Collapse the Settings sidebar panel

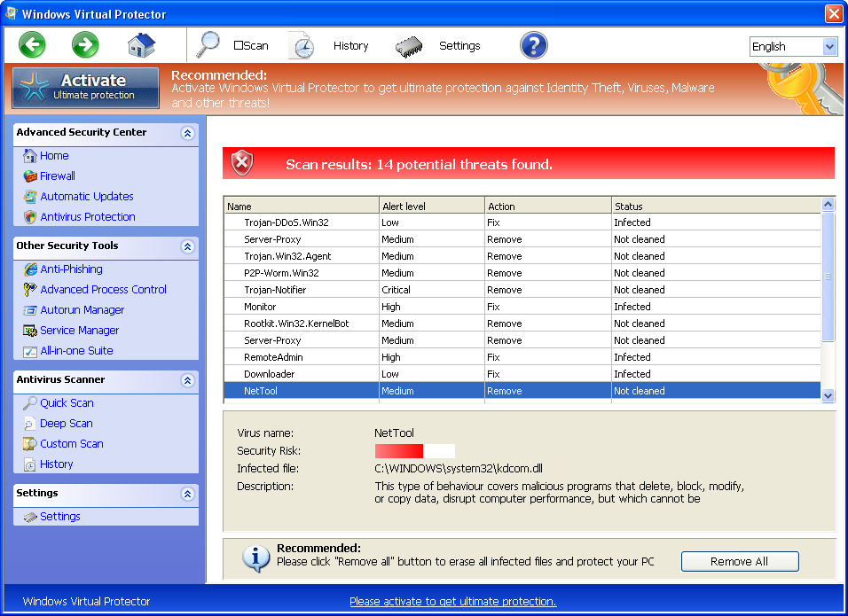coord(188,494)
